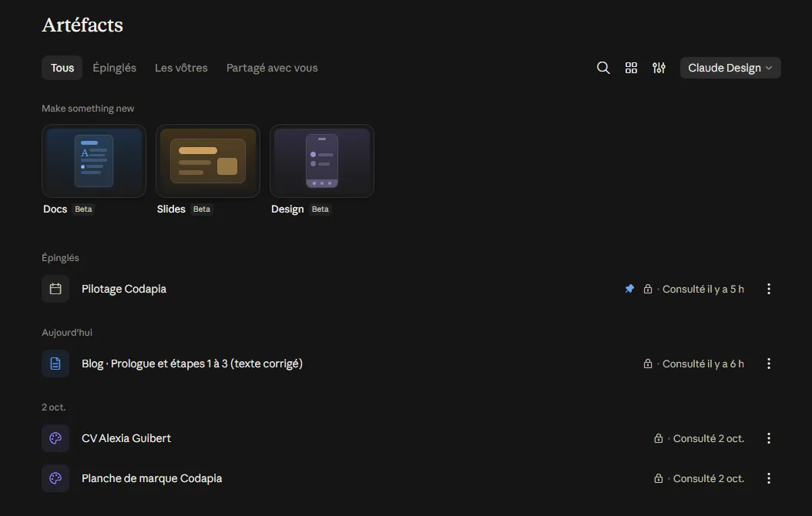Select the Tous tab
The height and width of the screenshot is (516, 812).
pos(62,68)
